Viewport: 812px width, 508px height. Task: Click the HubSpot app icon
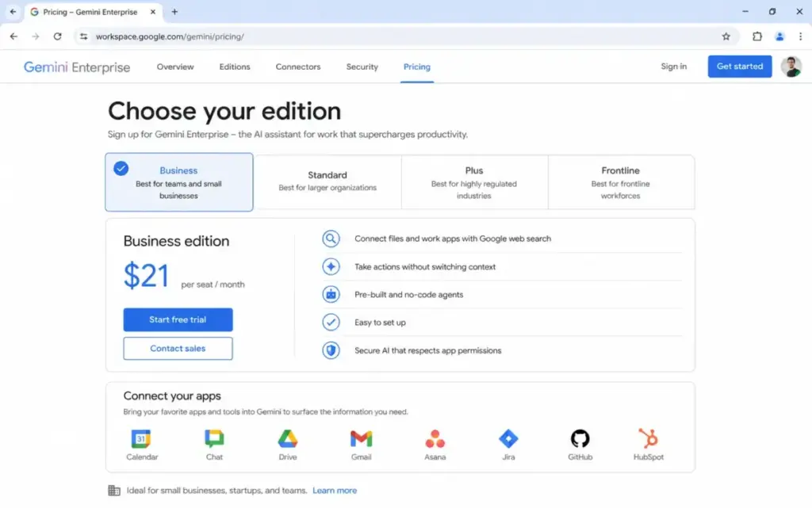pyautogui.click(x=648, y=439)
